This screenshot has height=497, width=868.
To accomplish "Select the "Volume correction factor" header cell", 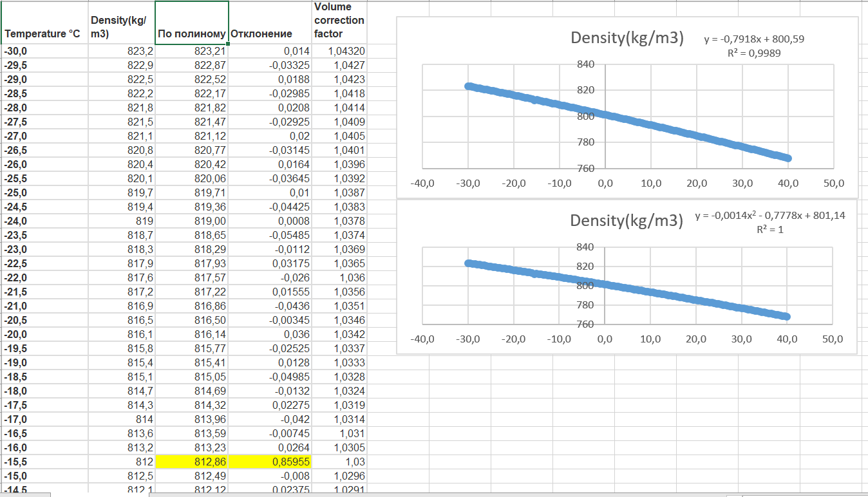I will tap(339, 21).
